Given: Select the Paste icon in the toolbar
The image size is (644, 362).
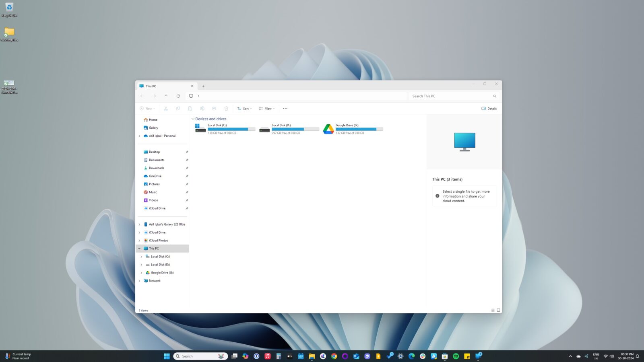Looking at the screenshot, I should click(x=190, y=108).
